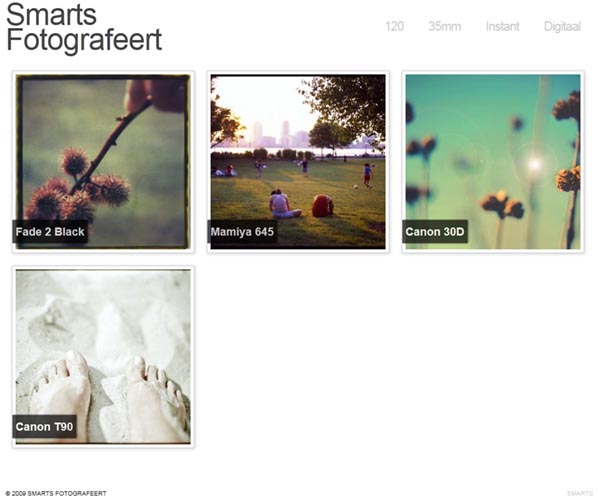This screenshot has height=500, width=598.
Task: Select the Canon T90 caption label
Action: coord(44,426)
